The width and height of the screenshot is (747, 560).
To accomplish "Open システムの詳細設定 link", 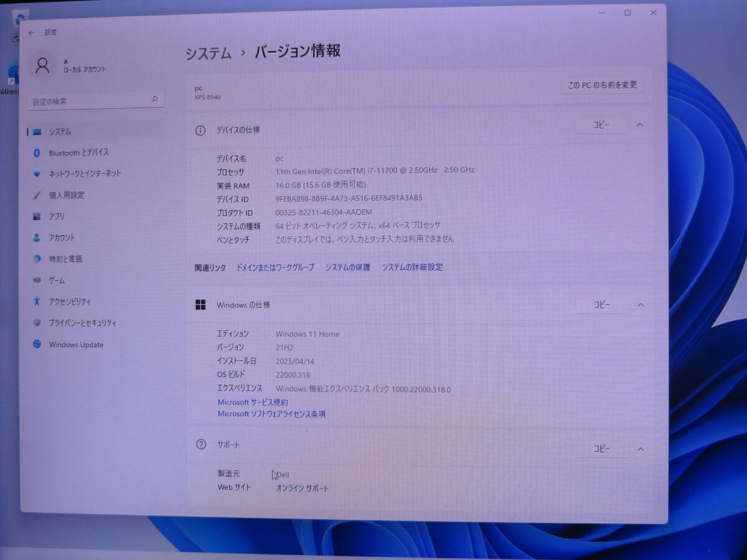I will pos(412,268).
